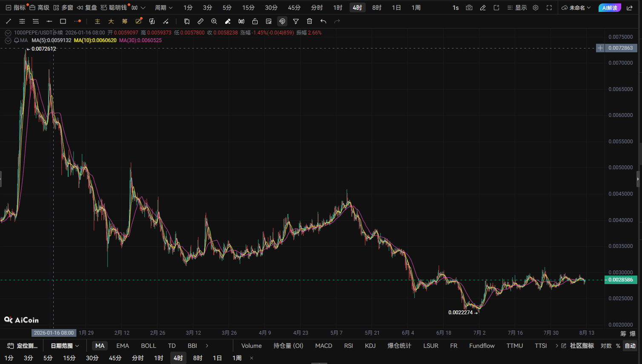
Task: Toggle auto scale 自动 button
Action: (x=630, y=346)
